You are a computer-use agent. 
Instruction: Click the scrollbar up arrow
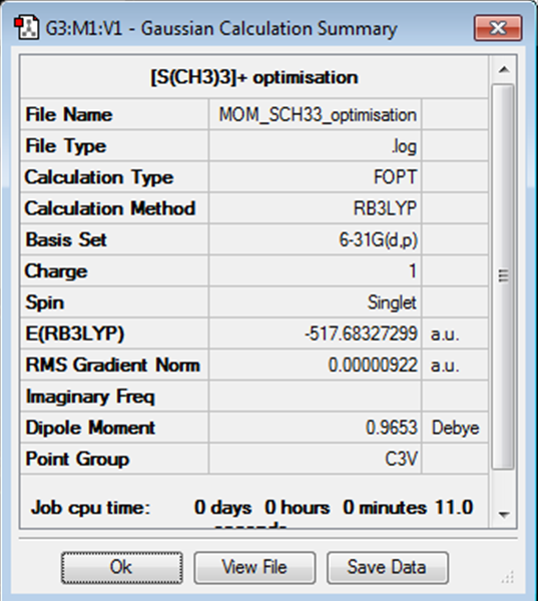click(x=504, y=70)
